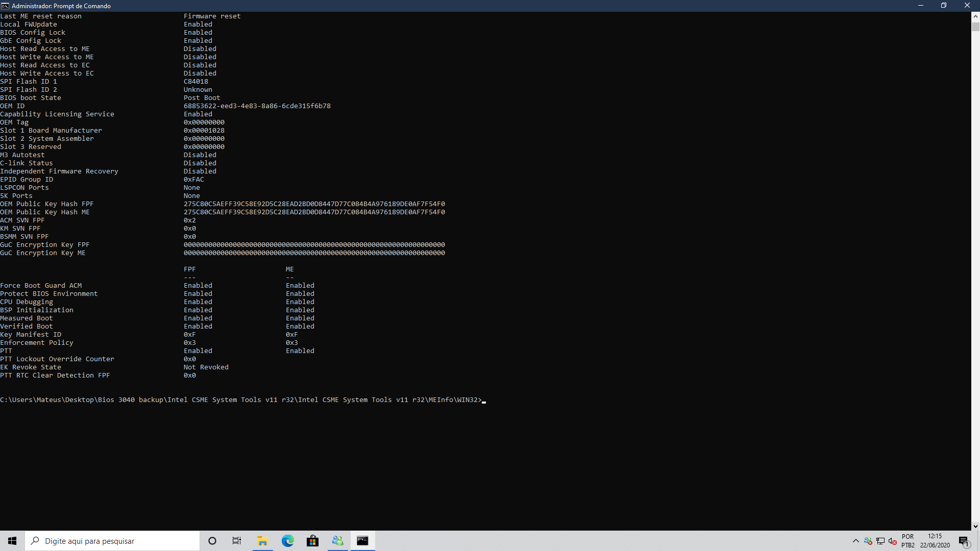
Task: Click the 'Enforcement Policy' label
Action: tap(37, 343)
